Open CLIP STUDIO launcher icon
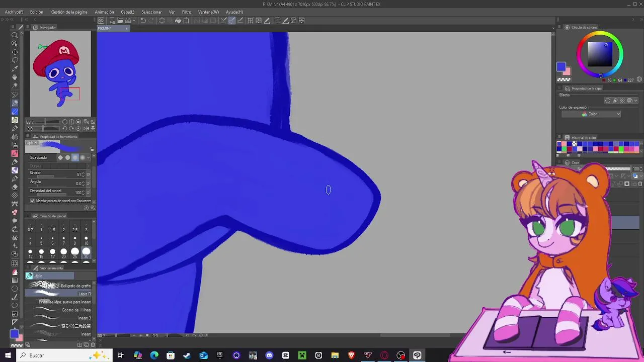Viewport: 644px width, 362px height. point(101,21)
